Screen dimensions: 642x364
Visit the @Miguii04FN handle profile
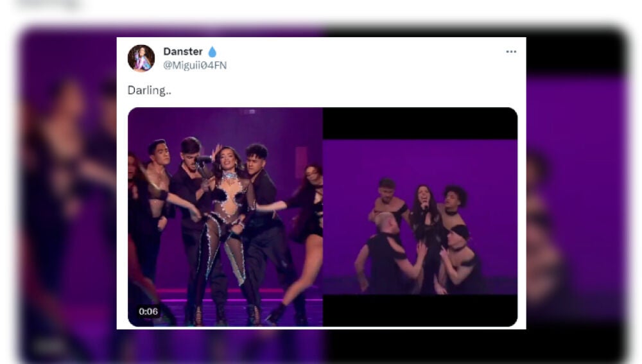pos(195,65)
